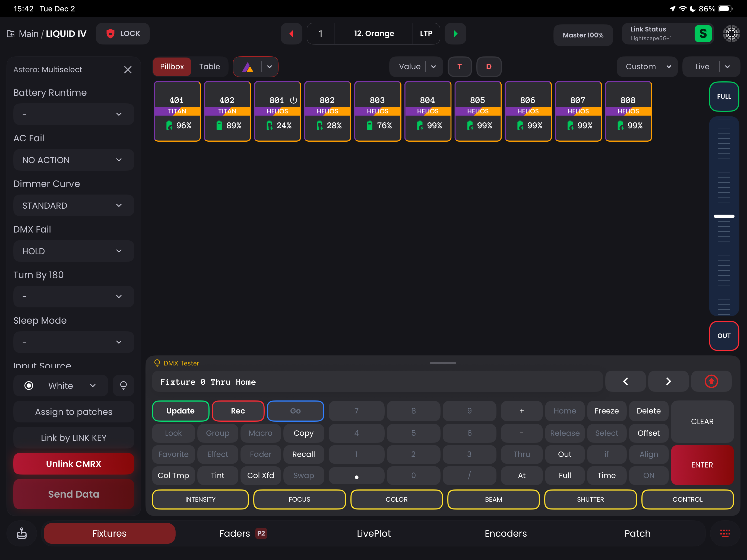Toggle the red D button
Screen dimensions: 747x560
tap(489, 66)
